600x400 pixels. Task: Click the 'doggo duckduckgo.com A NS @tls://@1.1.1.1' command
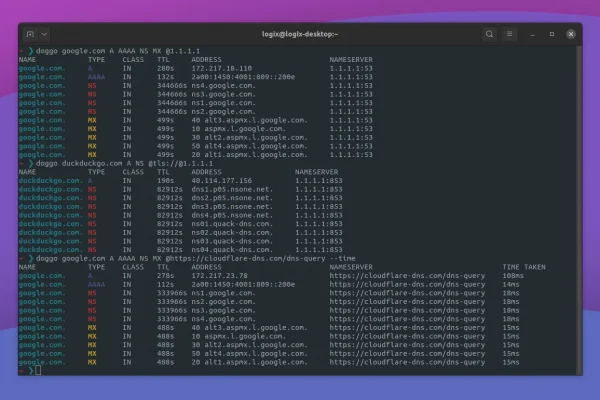pyautogui.click(x=124, y=163)
